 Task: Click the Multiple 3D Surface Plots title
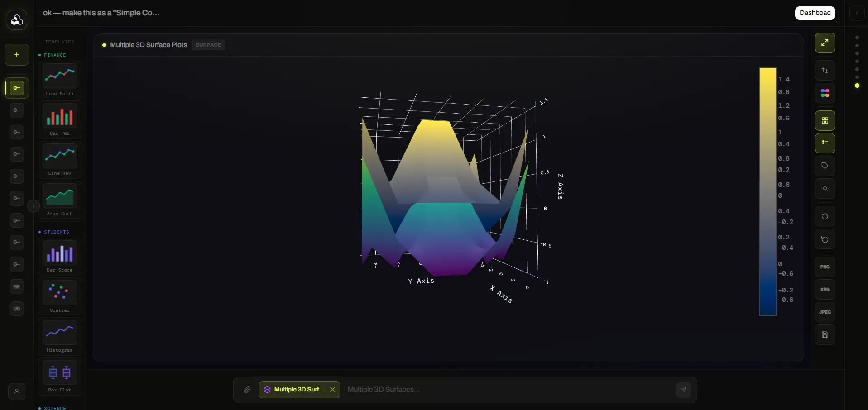[149, 45]
